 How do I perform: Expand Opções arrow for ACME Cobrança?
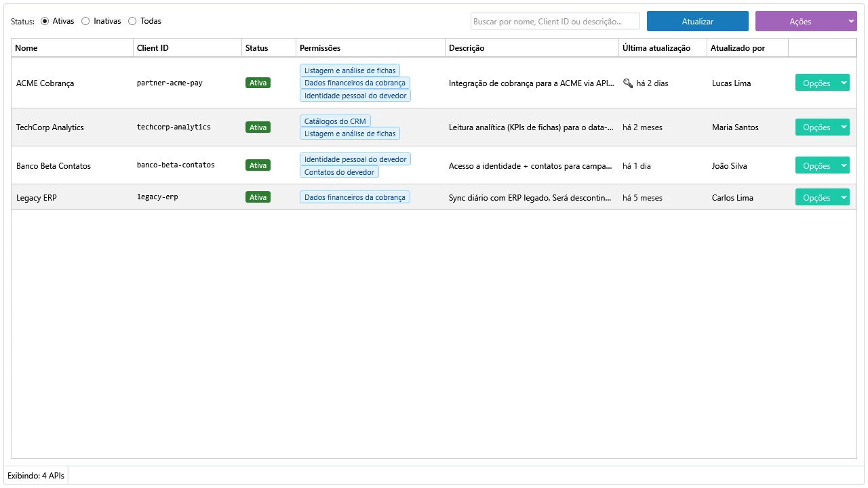coord(844,83)
